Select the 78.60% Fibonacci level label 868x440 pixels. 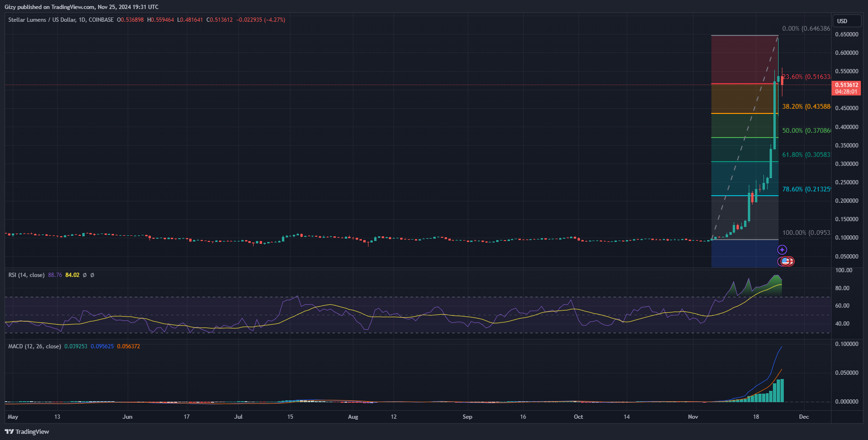click(x=807, y=189)
